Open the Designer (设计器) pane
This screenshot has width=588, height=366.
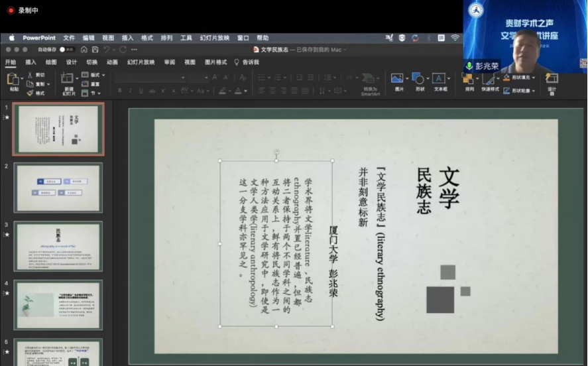pos(552,79)
